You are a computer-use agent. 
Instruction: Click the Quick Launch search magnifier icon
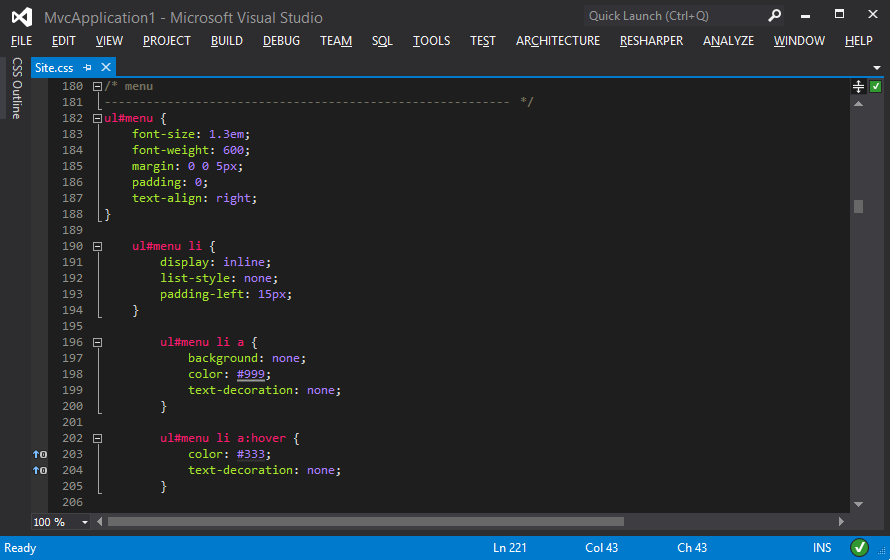point(774,16)
